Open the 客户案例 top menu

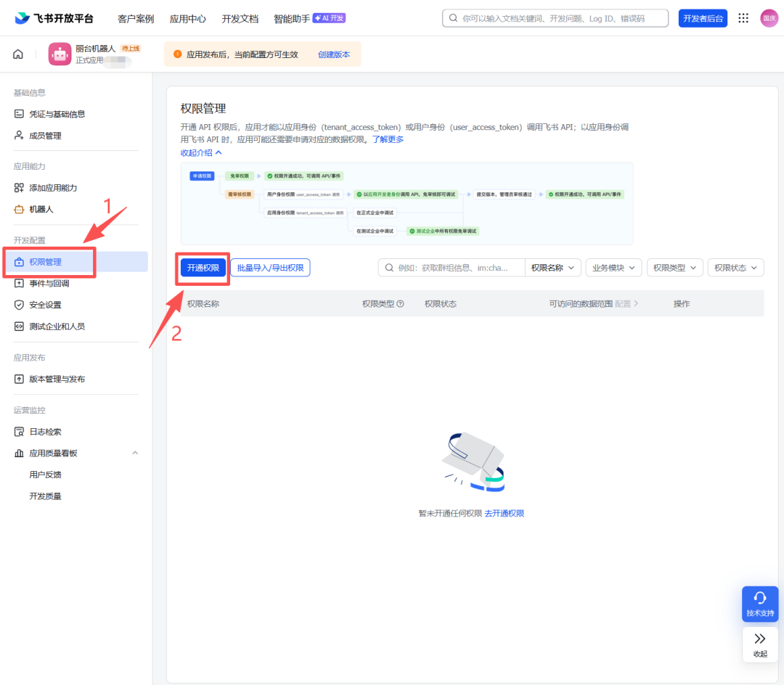136,18
